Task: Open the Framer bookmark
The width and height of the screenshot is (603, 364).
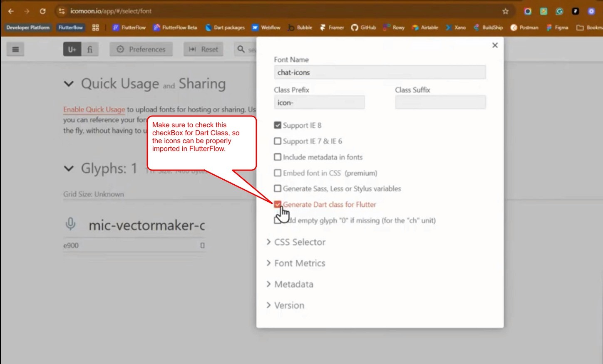Action: (332, 27)
